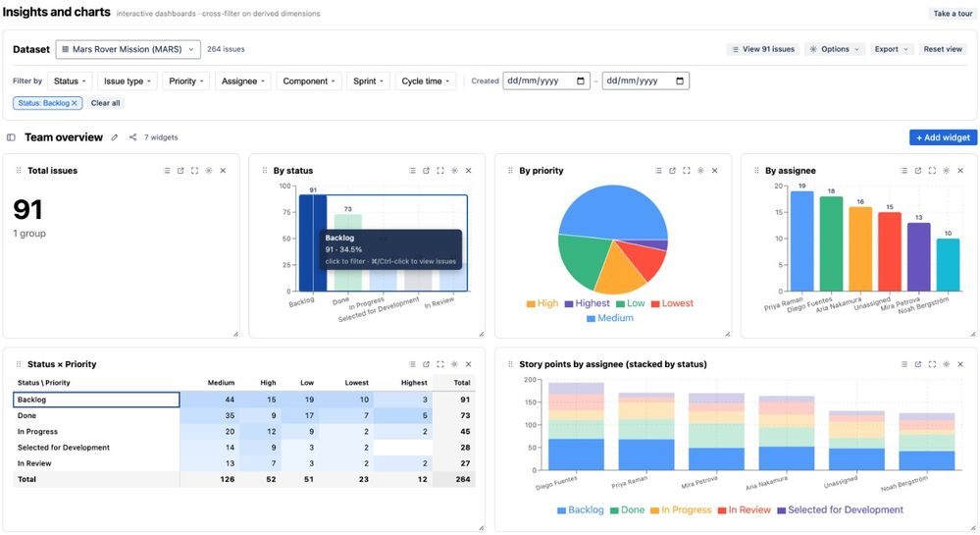Expand the Issue type filter
Viewport: 980px width, 535px height.
point(127,81)
